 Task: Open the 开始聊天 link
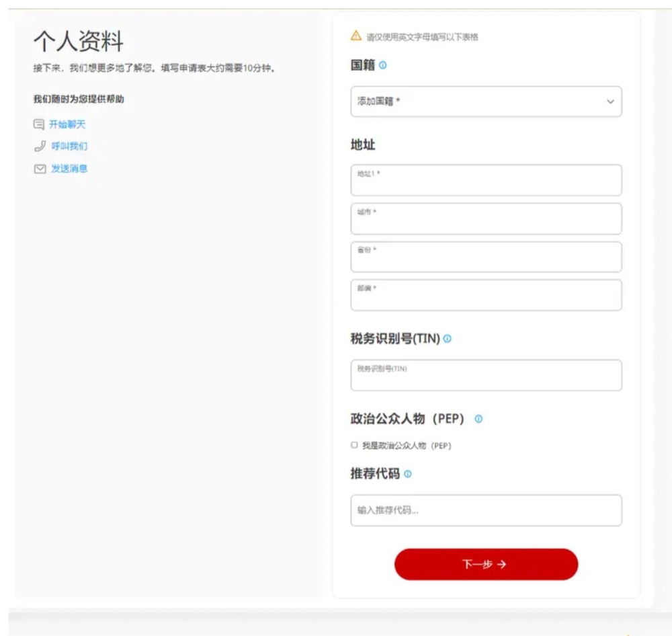pyautogui.click(x=67, y=124)
